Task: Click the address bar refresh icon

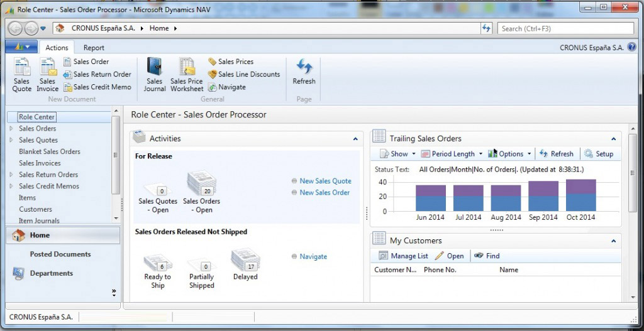Action: click(x=486, y=28)
